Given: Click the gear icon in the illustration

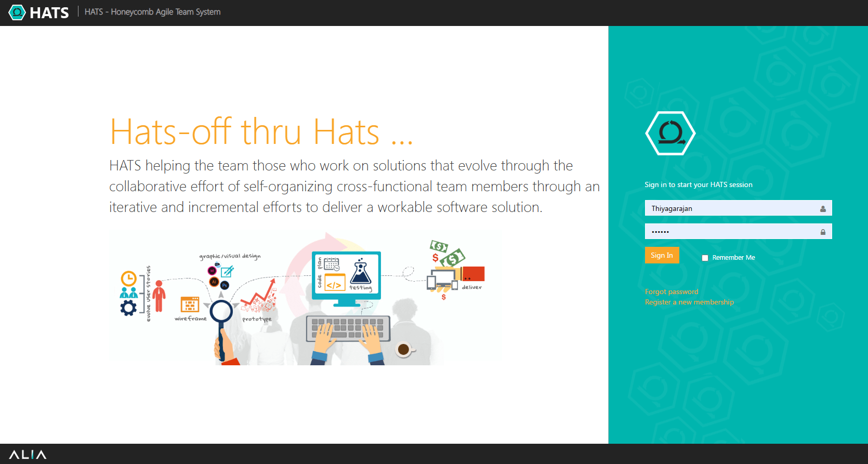Looking at the screenshot, I should pos(128,308).
